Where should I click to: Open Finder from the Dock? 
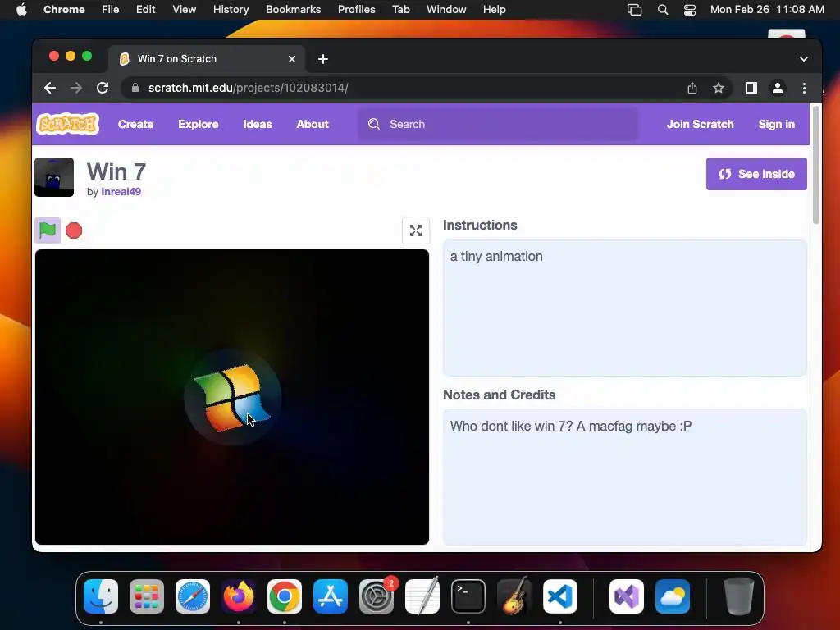101,596
